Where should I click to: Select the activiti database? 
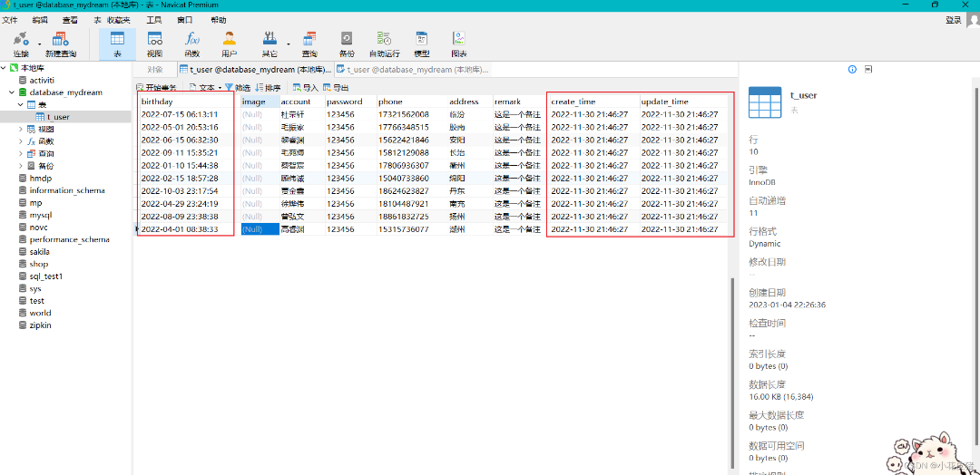point(42,80)
